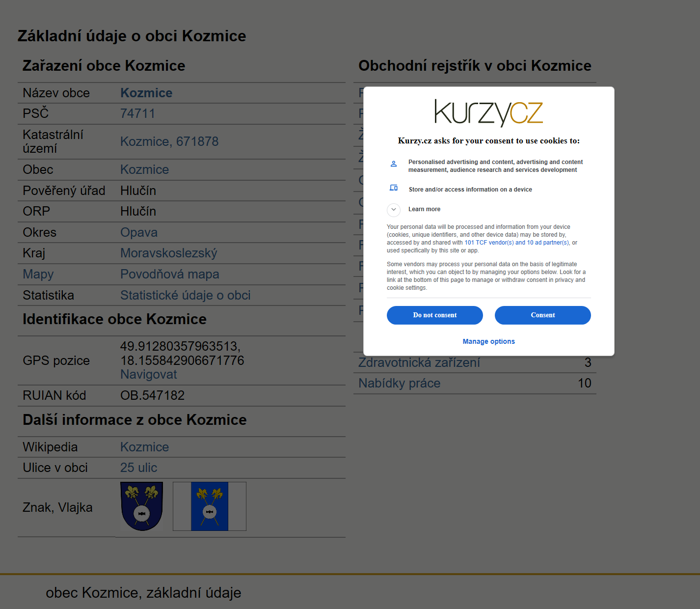Select RUIAN code OB.547182 text
Screen dimensions: 700x609
point(152,395)
